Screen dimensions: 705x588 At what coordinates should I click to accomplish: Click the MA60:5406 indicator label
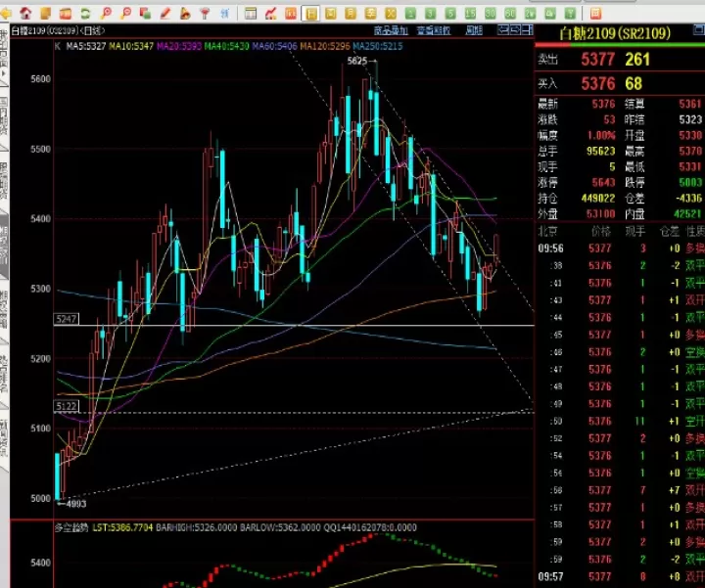point(274,46)
